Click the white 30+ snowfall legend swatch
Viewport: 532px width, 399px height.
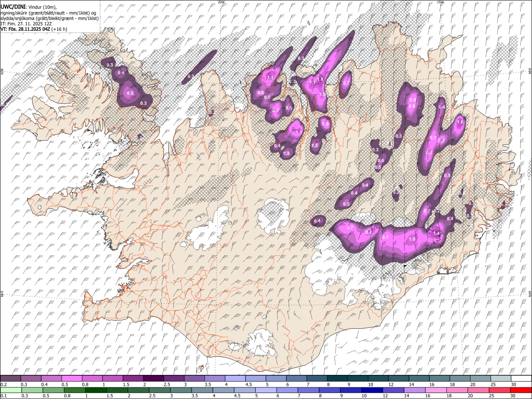pyautogui.click(x=521, y=378)
